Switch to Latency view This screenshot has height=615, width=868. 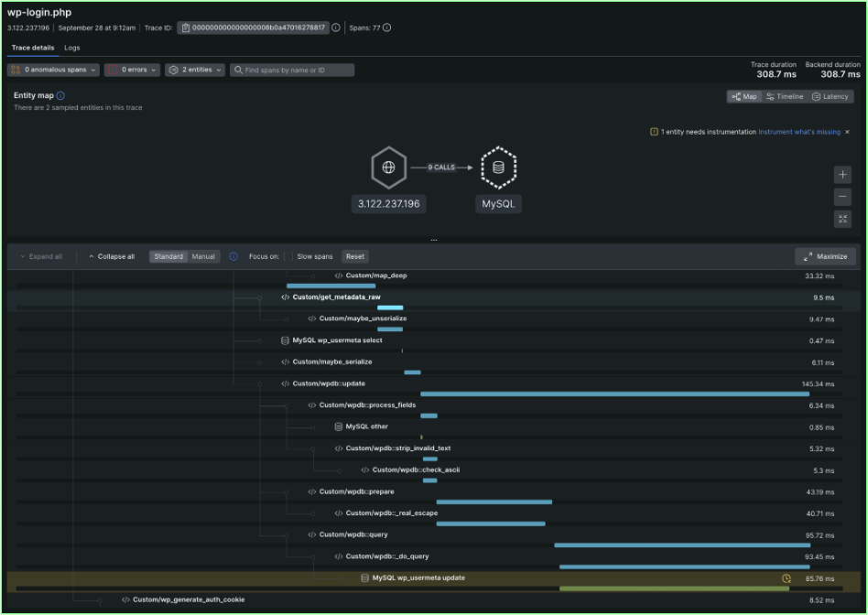click(x=830, y=96)
